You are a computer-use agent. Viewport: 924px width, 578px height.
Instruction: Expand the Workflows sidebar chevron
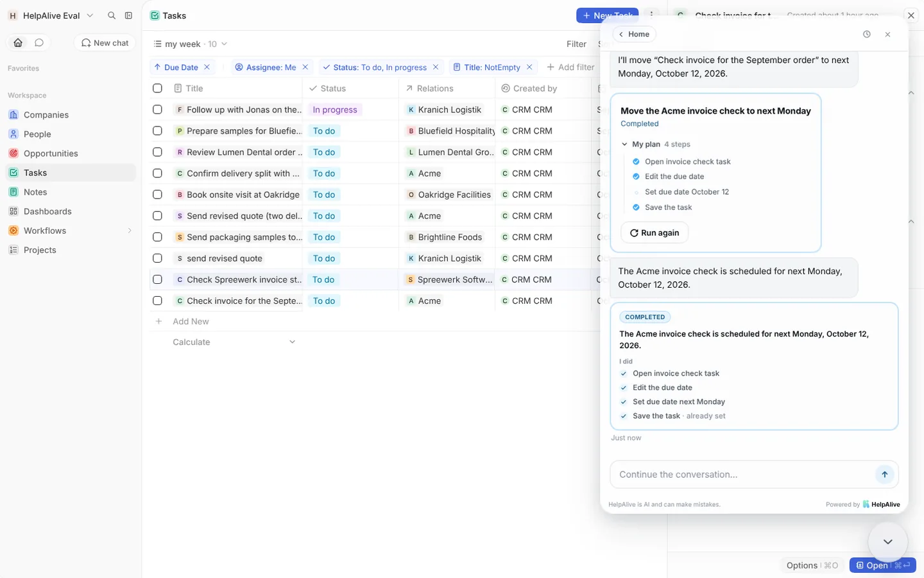click(x=129, y=231)
